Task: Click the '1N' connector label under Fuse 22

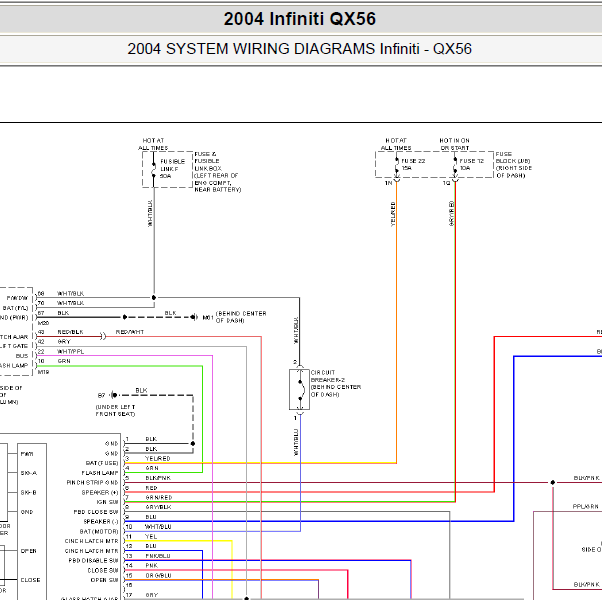Action: click(x=389, y=183)
